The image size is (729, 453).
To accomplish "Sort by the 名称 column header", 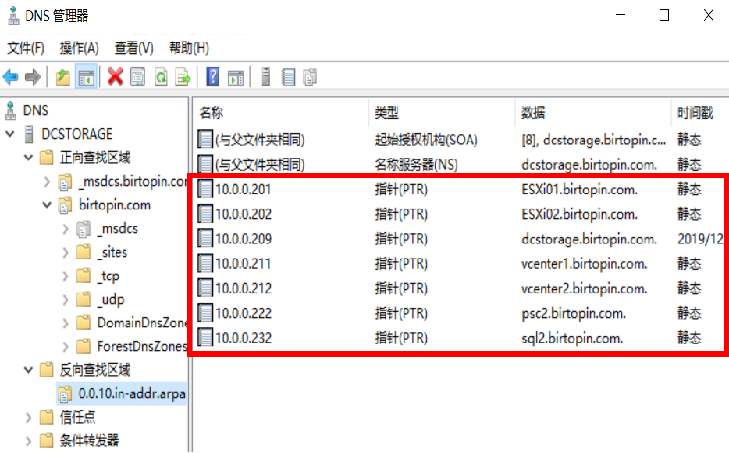I will coord(212,113).
